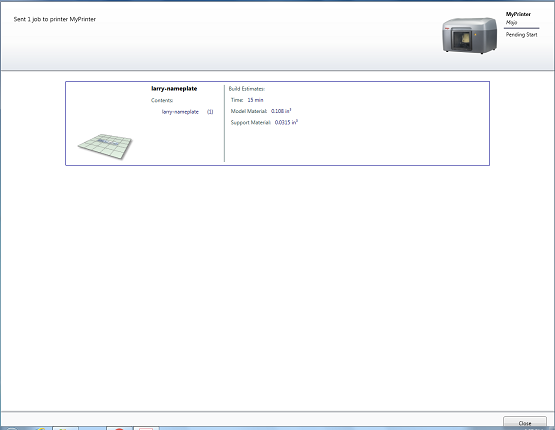Click the taskbar button right of red icon
The image size is (555, 430).
pos(146,428)
